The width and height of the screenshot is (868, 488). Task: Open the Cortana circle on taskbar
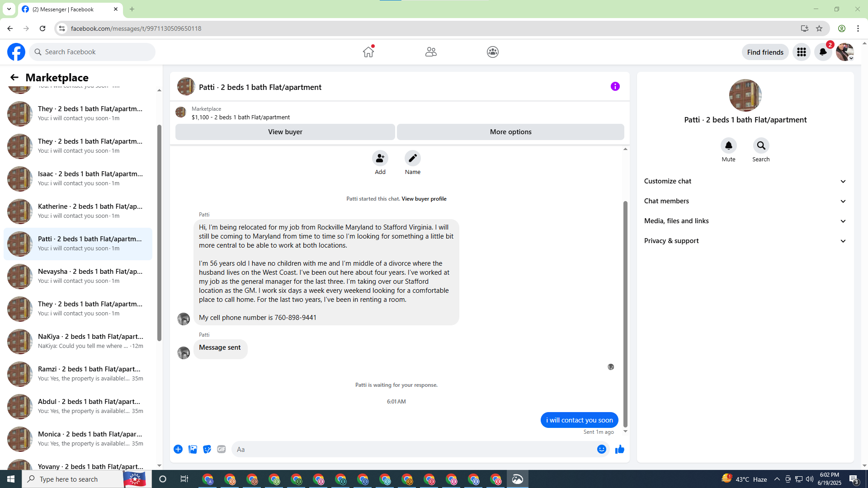[x=163, y=479]
